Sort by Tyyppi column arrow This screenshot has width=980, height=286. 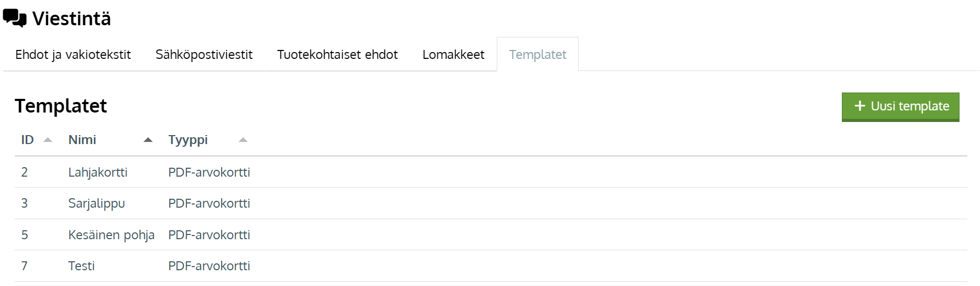click(243, 140)
